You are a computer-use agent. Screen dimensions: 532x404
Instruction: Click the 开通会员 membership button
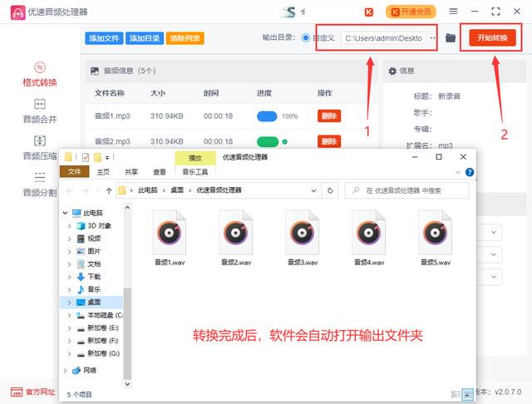[411, 12]
